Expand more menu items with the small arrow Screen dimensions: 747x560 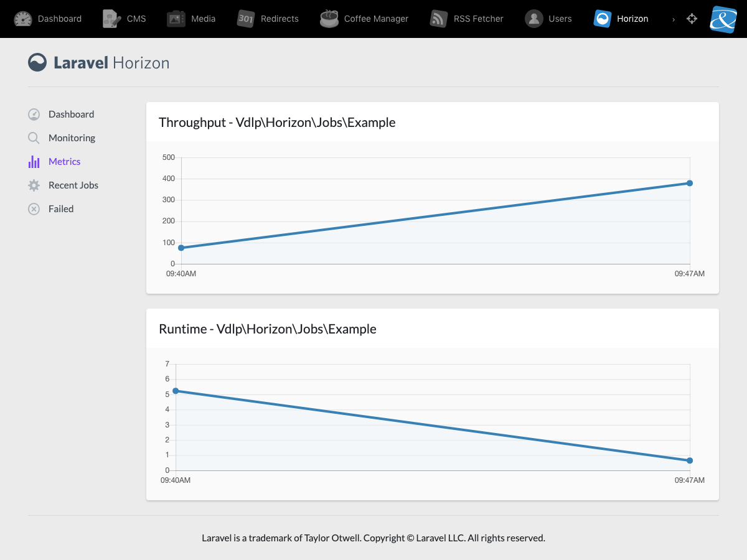(x=674, y=19)
